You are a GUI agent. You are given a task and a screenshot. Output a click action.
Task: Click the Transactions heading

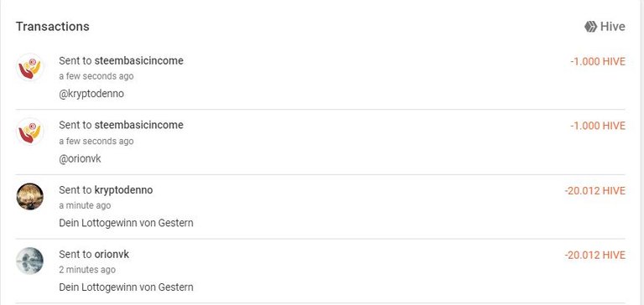[53, 26]
